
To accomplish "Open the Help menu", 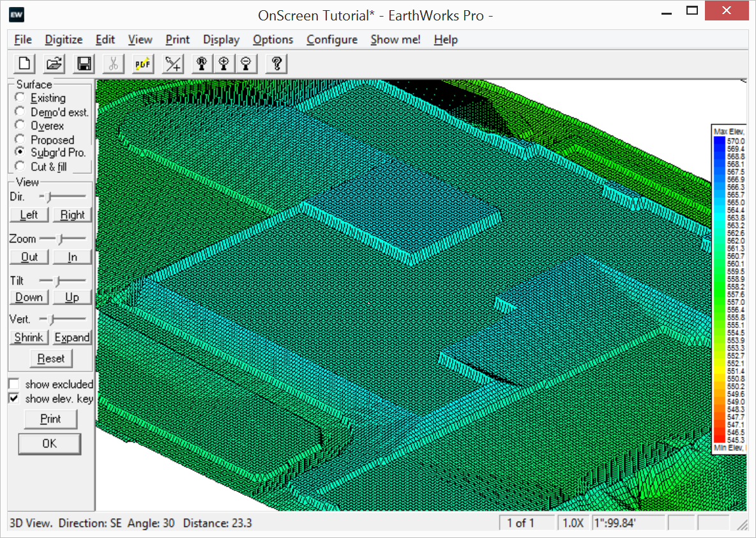I will pos(446,40).
